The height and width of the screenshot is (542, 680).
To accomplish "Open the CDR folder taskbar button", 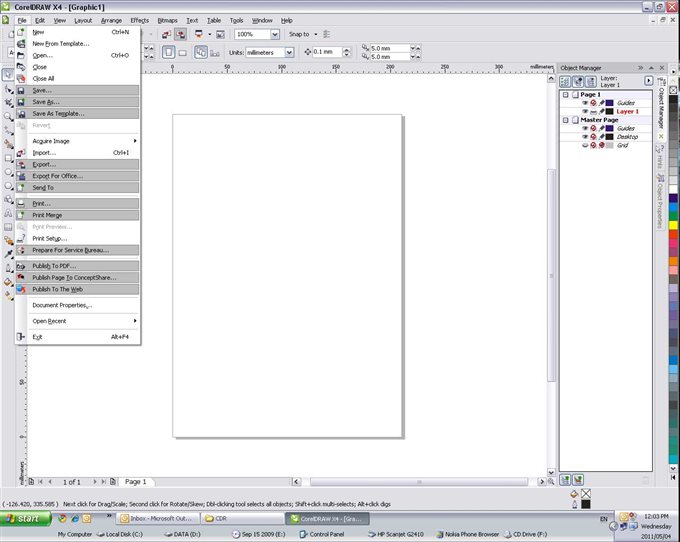I will point(244,518).
